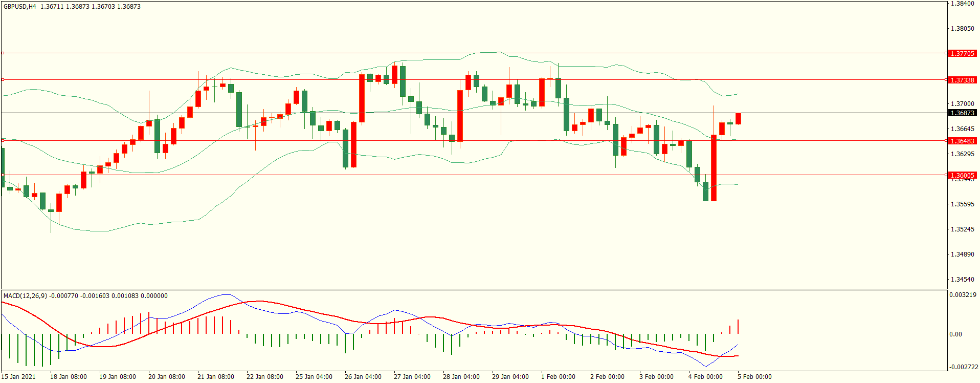The width and height of the screenshot is (980, 383).
Task: Click the 20 Jan 08:00 time label
Action: tap(167, 377)
